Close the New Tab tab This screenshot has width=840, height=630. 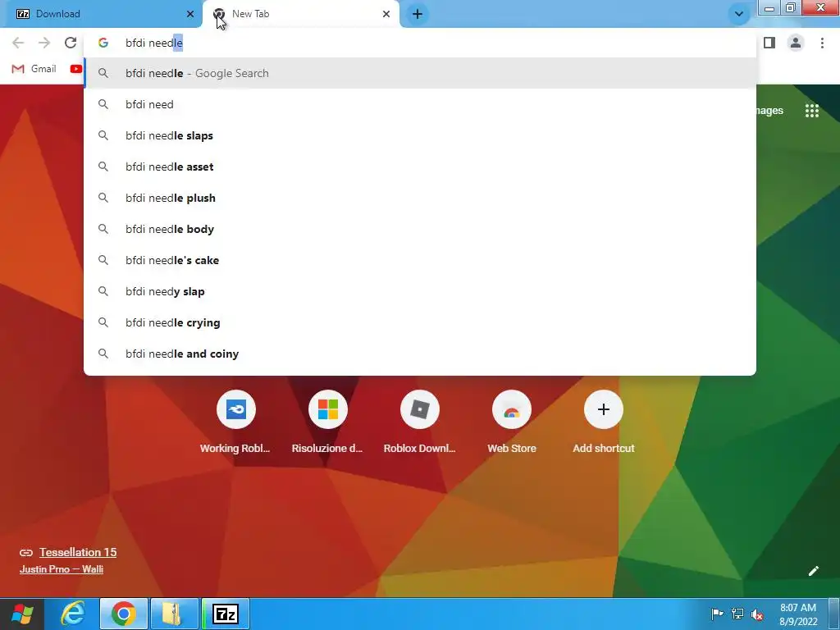(x=386, y=14)
